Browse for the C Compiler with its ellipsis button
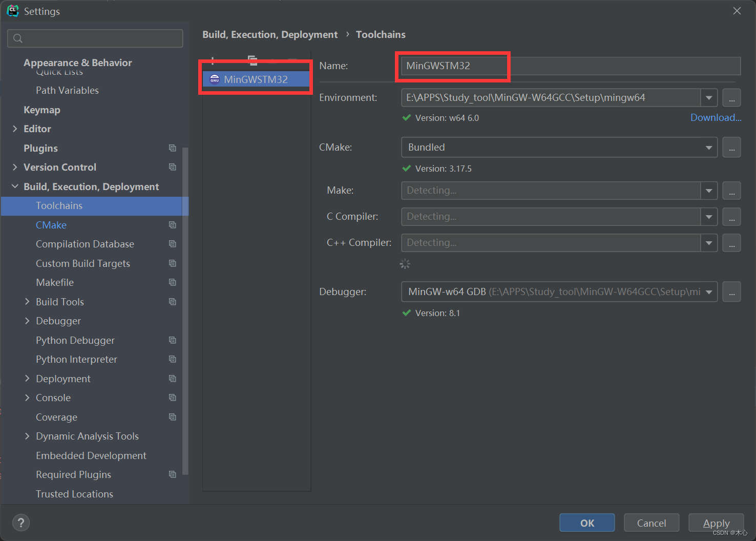The height and width of the screenshot is (541, 756). [731, 217]
